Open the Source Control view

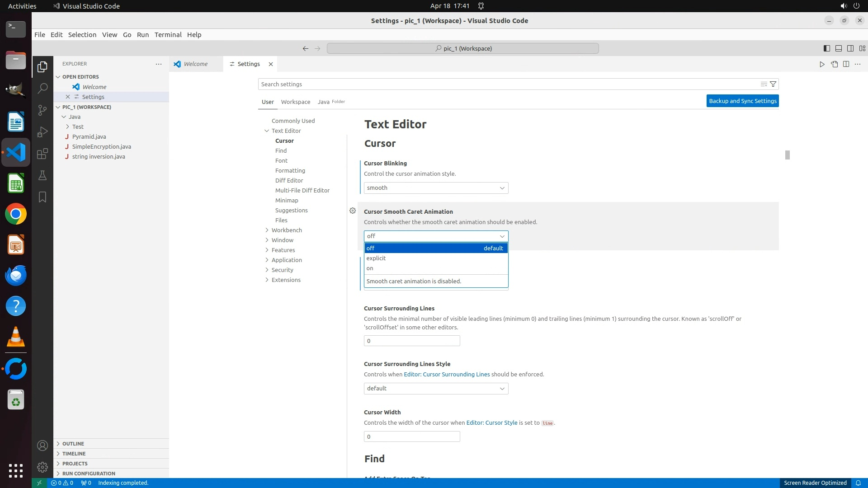[x=42, y=110]
